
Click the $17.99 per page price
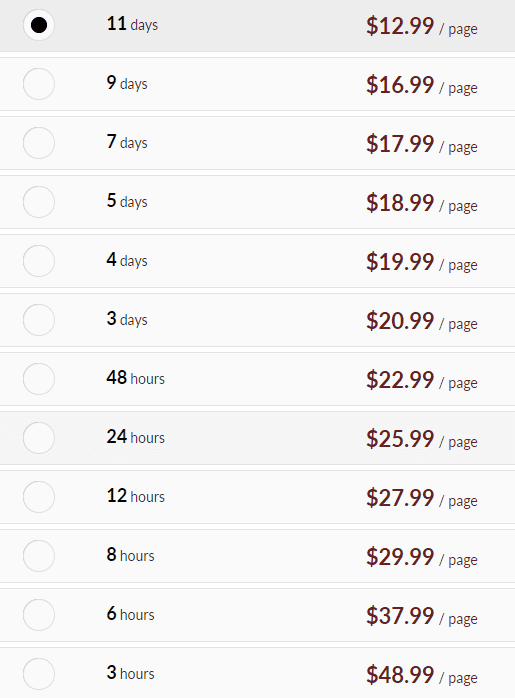coord(422,144)
